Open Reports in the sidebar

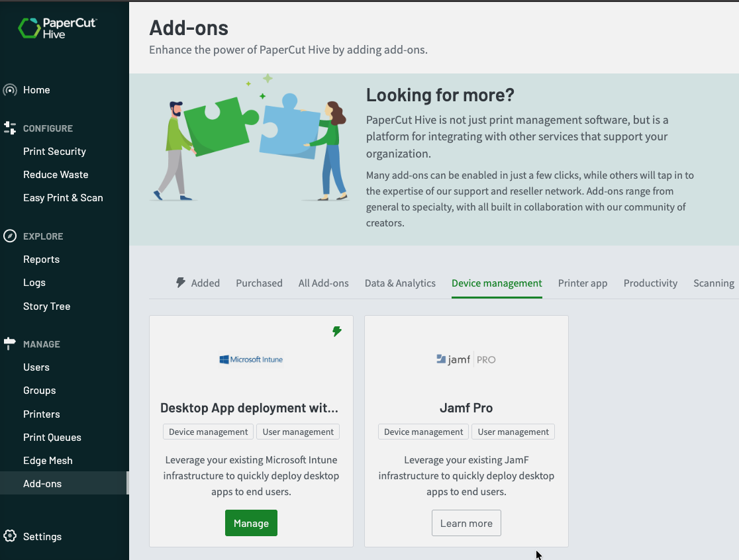point(42,259)
